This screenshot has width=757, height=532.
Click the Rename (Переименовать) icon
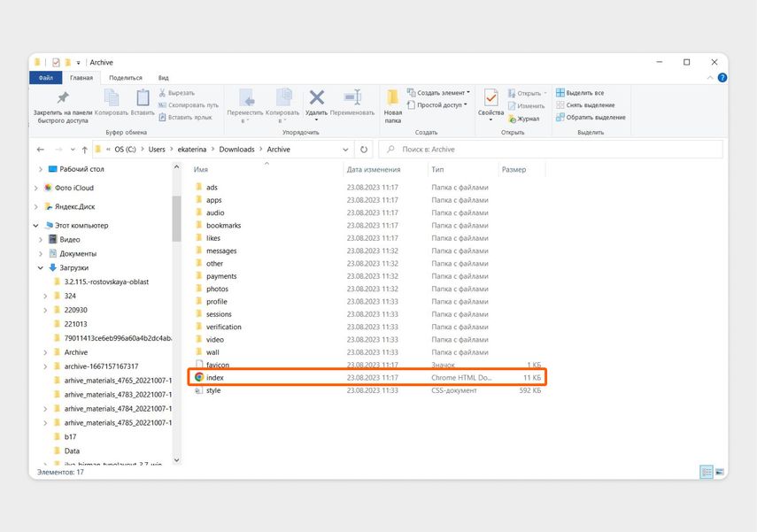[352, 97]
